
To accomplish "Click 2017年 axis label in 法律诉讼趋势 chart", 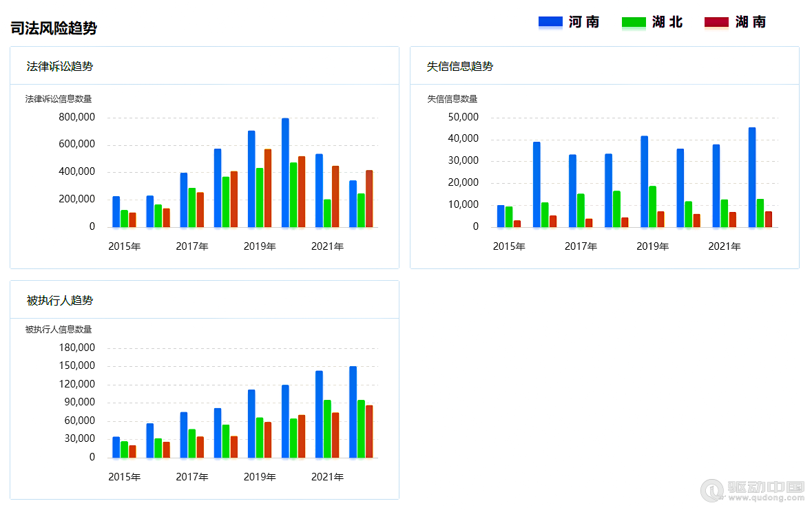I will tap(192, 246).
